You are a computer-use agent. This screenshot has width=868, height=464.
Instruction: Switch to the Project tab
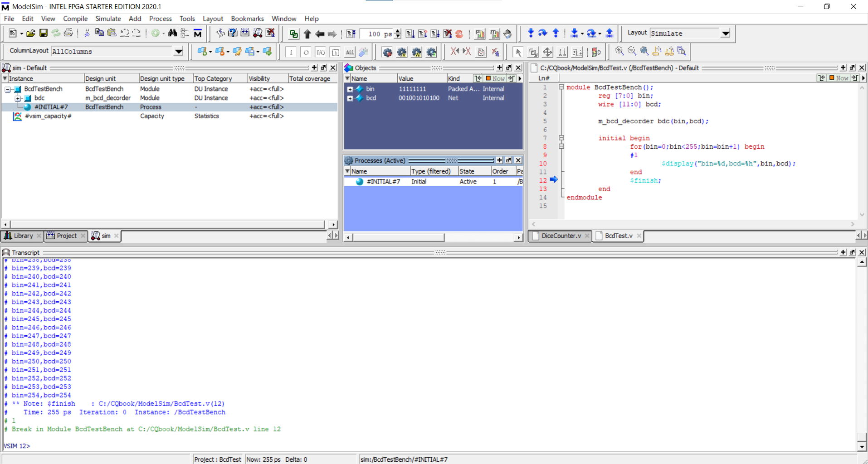(67, 236)
